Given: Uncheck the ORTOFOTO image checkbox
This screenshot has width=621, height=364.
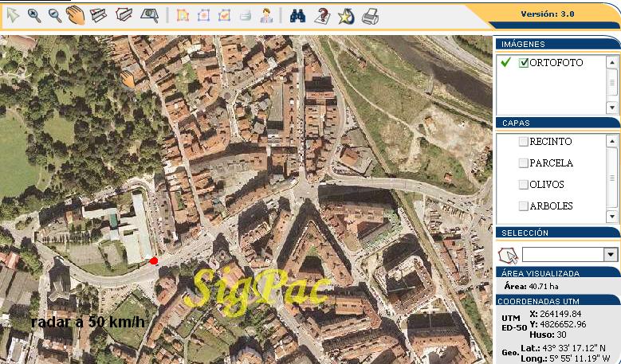Looking at the screenshot, I should point(524,63).
